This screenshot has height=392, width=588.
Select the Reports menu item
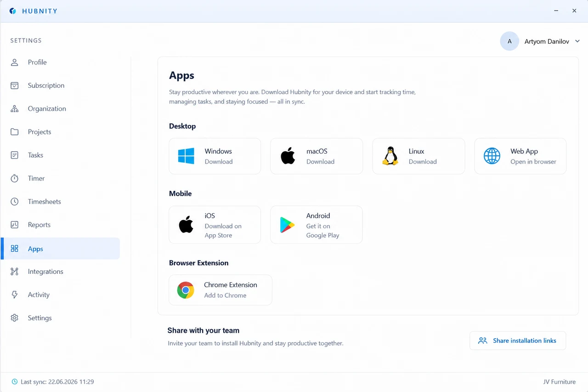coord(60,225)
